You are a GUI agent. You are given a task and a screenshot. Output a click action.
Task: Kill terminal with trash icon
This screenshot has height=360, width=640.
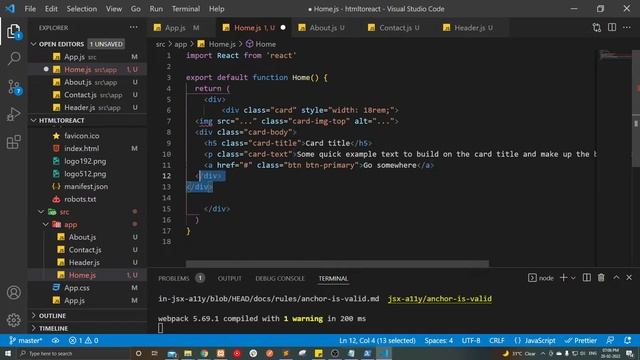[x=601, y=278]
